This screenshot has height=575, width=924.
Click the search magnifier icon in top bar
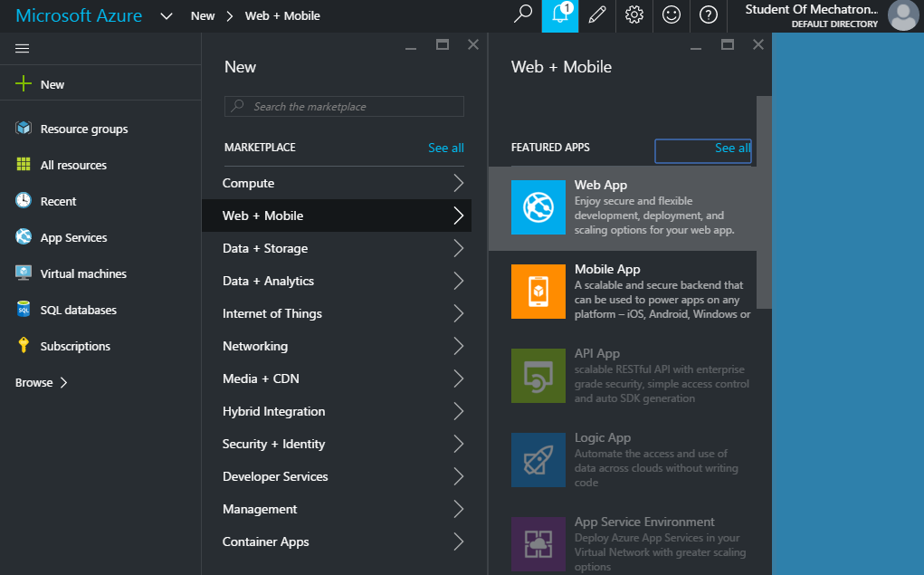click(523, 15)
